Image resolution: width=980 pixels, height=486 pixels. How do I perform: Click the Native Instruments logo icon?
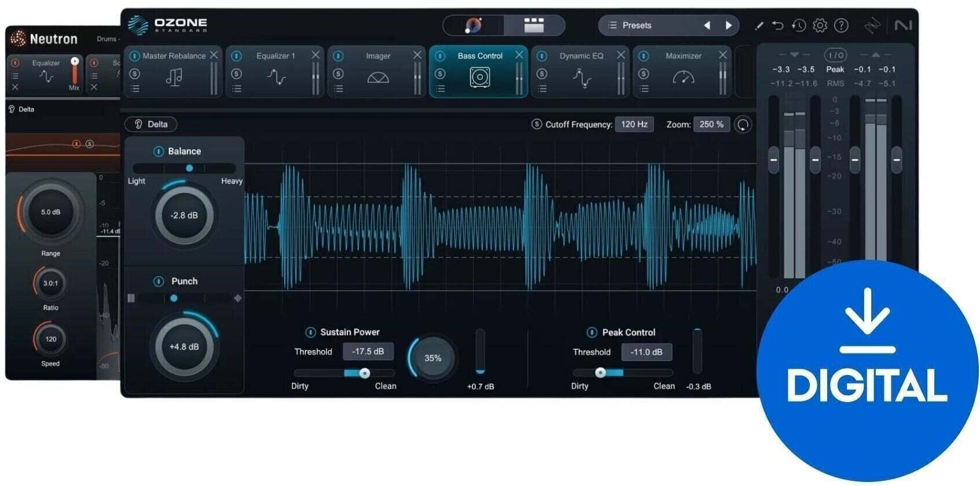pyautogui.click(x=903, y=25)
